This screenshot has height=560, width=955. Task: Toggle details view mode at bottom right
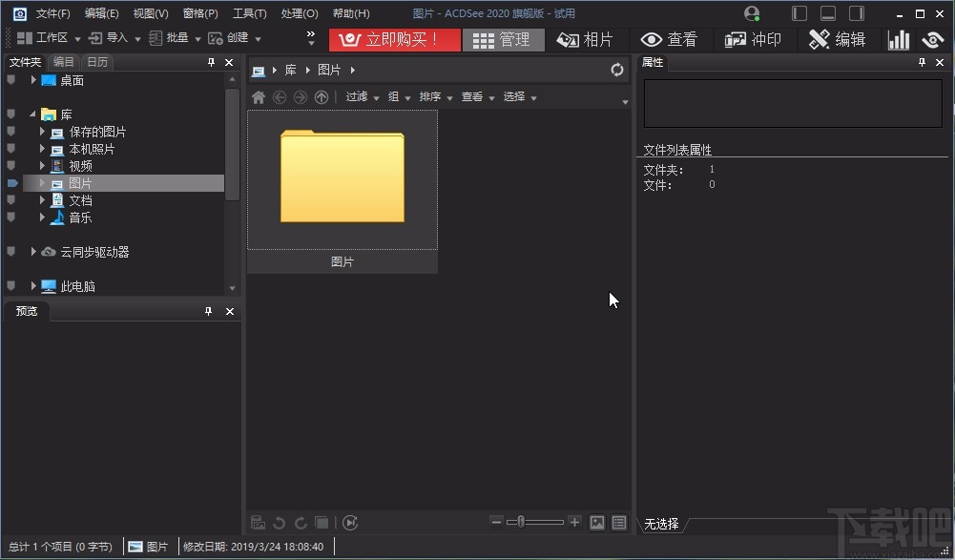point(619,522)
